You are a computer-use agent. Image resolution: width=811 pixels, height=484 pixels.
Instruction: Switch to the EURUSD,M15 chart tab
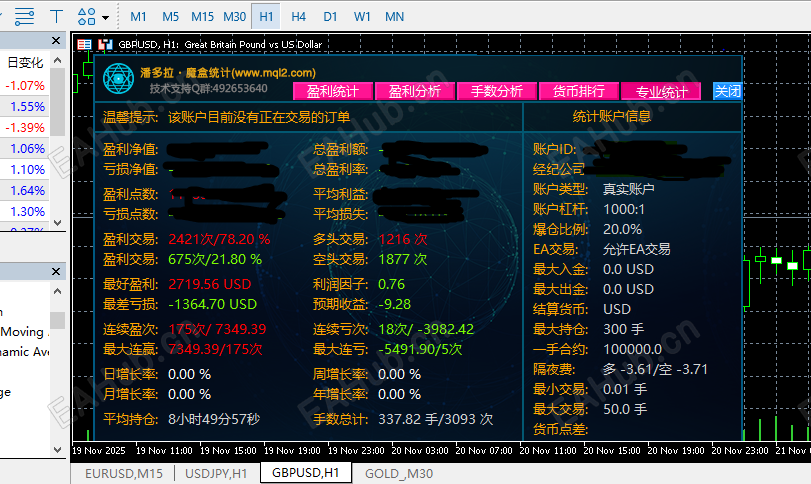pos(124,473)
